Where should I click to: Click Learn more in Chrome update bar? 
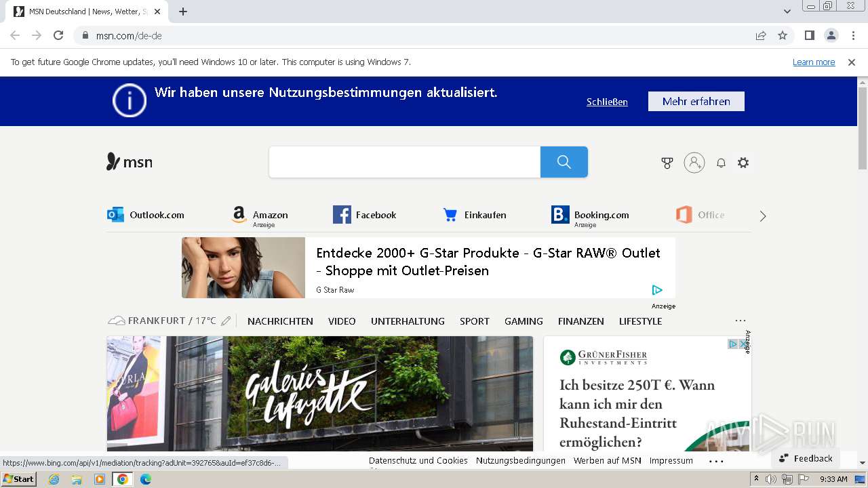pyautogui.click(x=814, y=62)
